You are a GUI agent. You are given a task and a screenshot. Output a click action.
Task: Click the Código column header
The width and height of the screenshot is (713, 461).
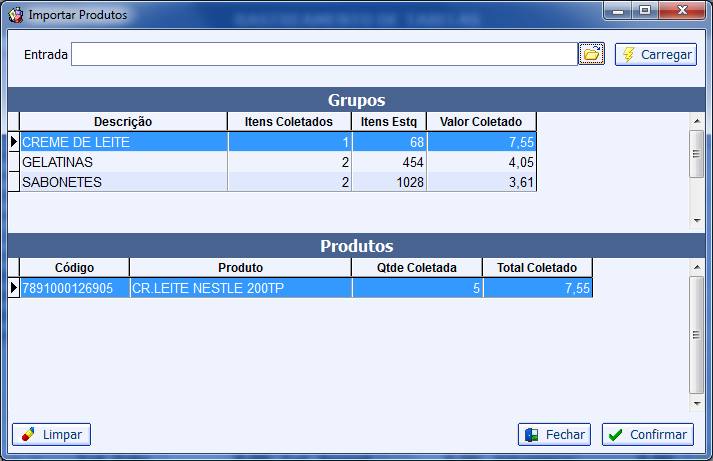tap(75, 267)
